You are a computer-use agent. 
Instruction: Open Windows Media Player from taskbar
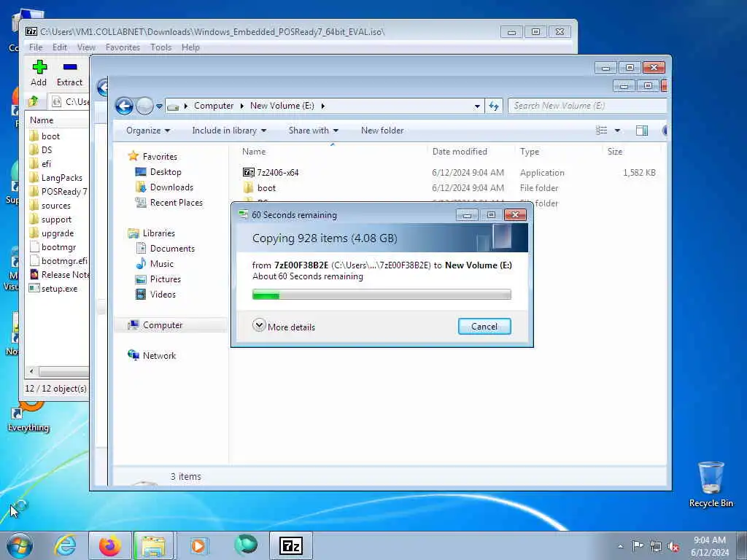pyautogui.click(x=198, y=545)
